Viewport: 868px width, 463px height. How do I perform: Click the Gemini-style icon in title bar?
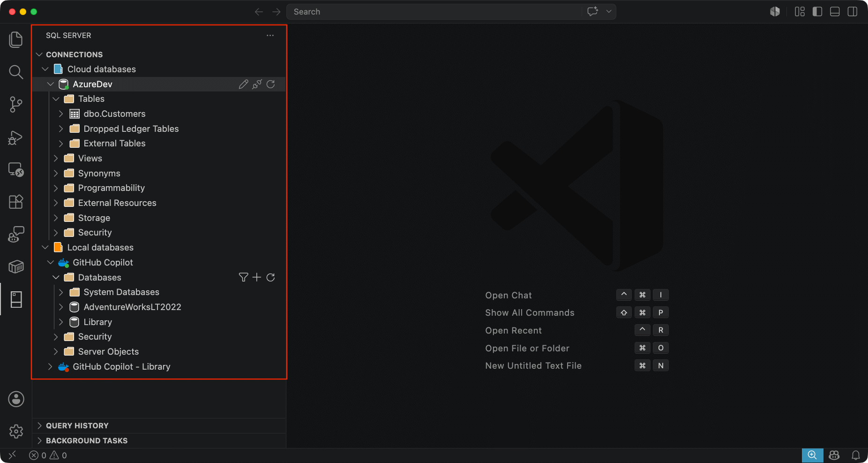click(x=775, y=11)
